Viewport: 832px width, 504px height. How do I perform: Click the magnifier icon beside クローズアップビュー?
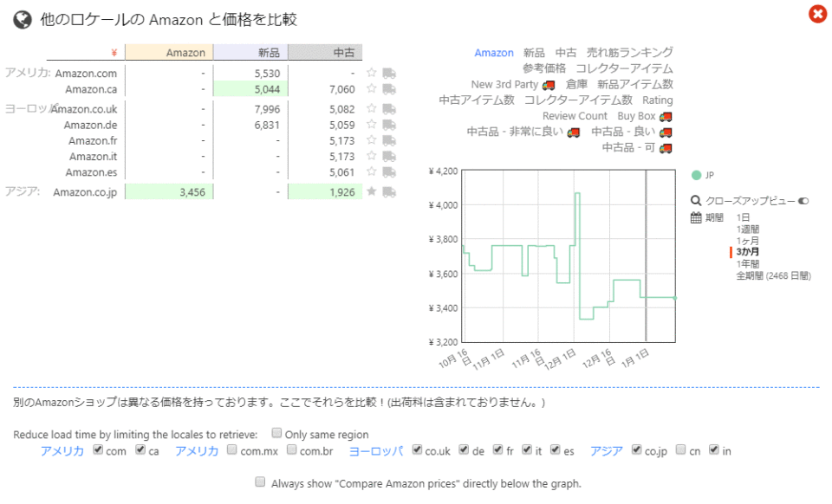pyautogui.click(x=695, y=200)
